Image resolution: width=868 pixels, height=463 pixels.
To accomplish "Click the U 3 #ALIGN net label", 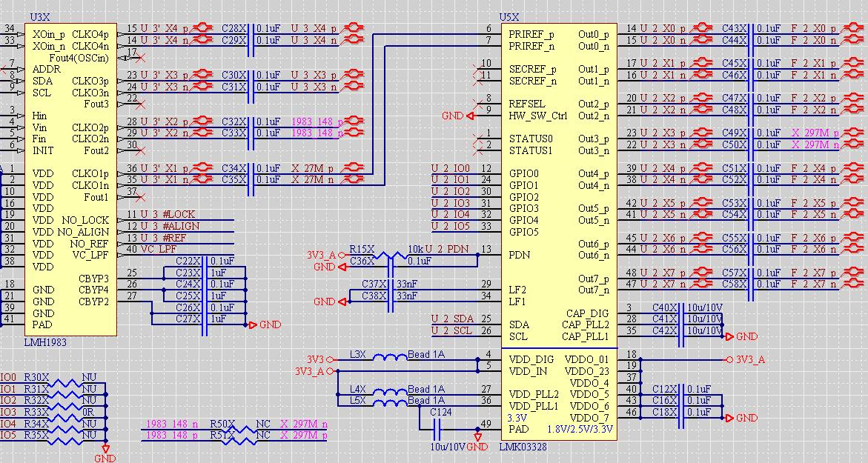I will tap(170, 226).
